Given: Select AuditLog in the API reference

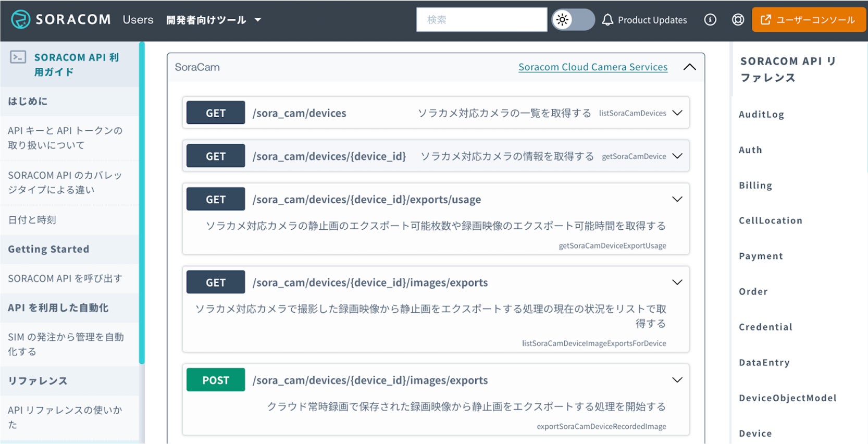Looking at the screenshot, I should coord(761,115).
